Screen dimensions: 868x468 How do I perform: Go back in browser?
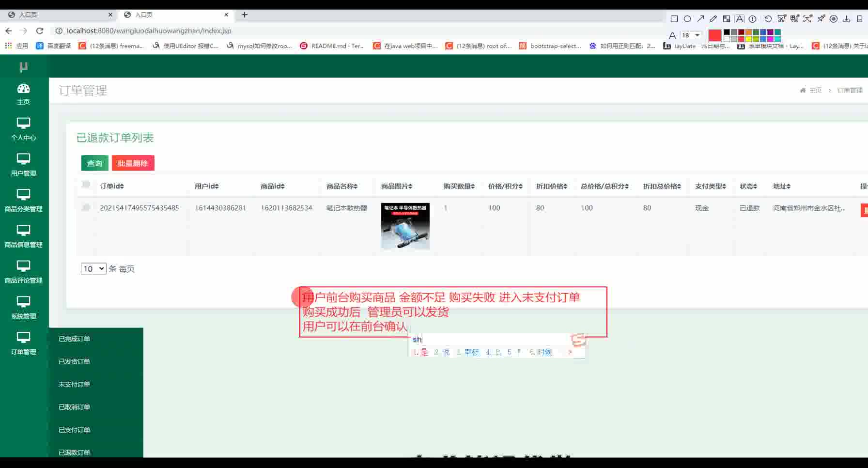coord(9,31)
